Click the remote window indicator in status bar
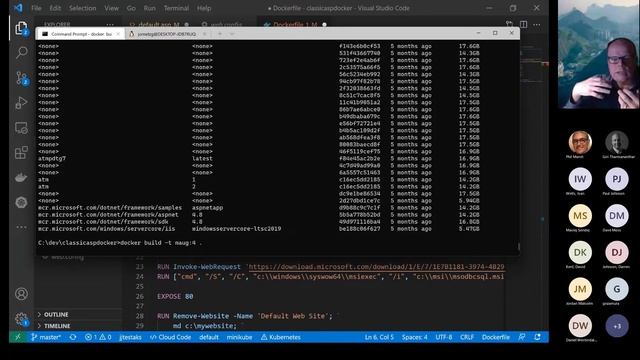The image size is (640, 360). point(18,337)
